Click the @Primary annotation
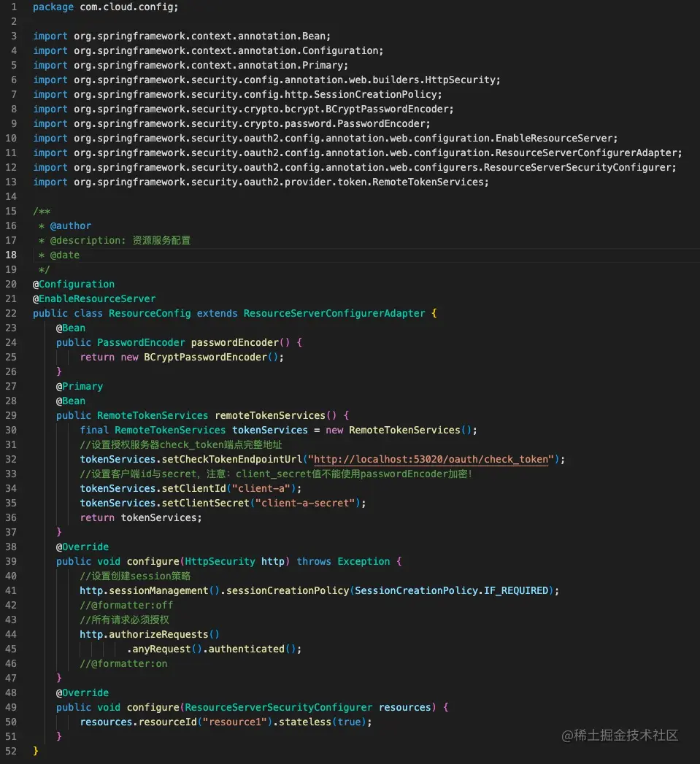The image size is (700, 764). click(x=80, y=387)
